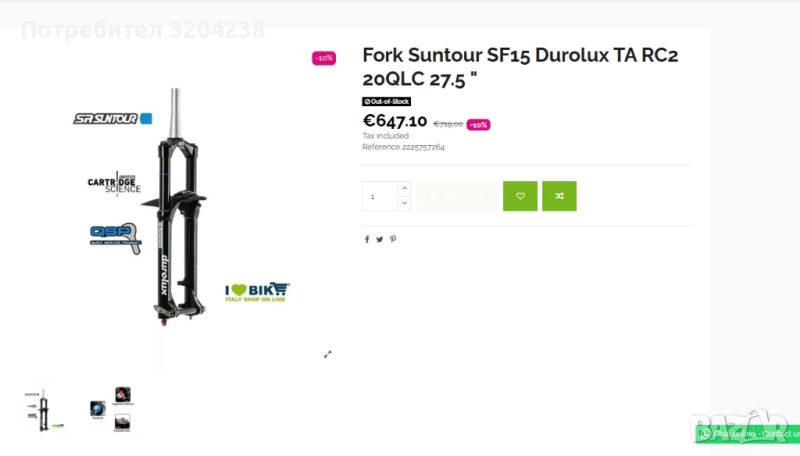Click the compare shuffle icon button
Image resolution: width=800 pixels, height=456 pixels.
[559, 196]
